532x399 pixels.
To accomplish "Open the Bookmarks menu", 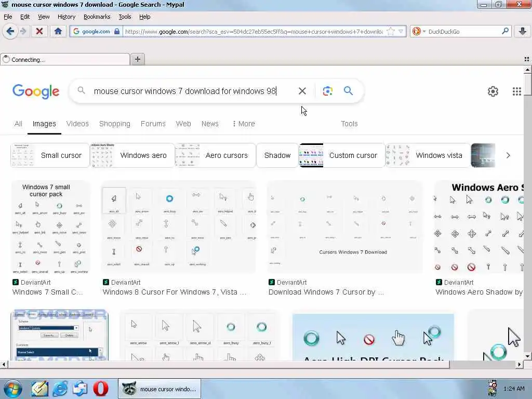I will pos(97,17).
